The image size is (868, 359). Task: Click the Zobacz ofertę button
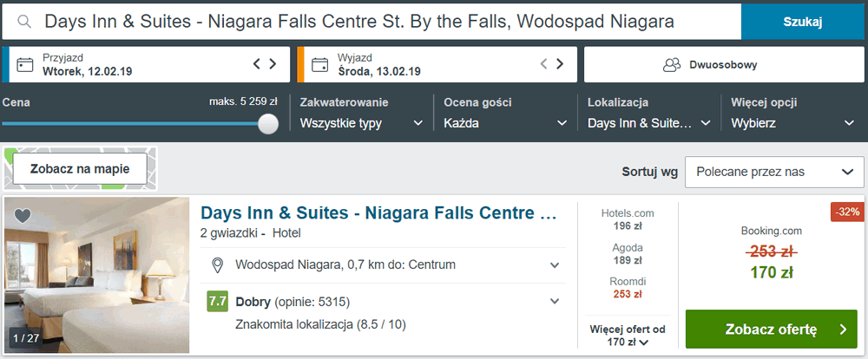(x=771, y=330)
